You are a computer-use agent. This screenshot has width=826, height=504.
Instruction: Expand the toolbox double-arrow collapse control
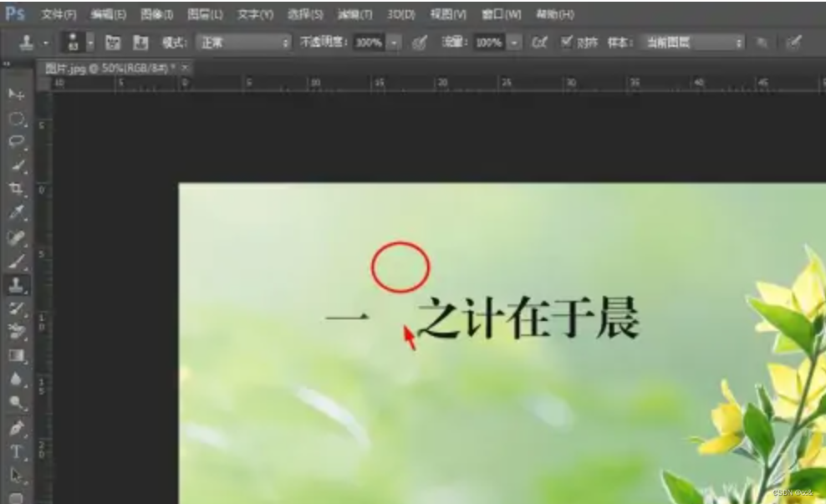point(7,64)
